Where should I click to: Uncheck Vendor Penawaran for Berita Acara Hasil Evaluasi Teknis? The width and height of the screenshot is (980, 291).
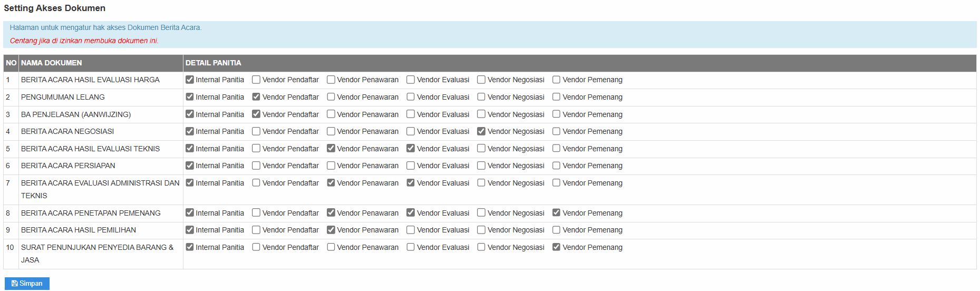(331, 148)
